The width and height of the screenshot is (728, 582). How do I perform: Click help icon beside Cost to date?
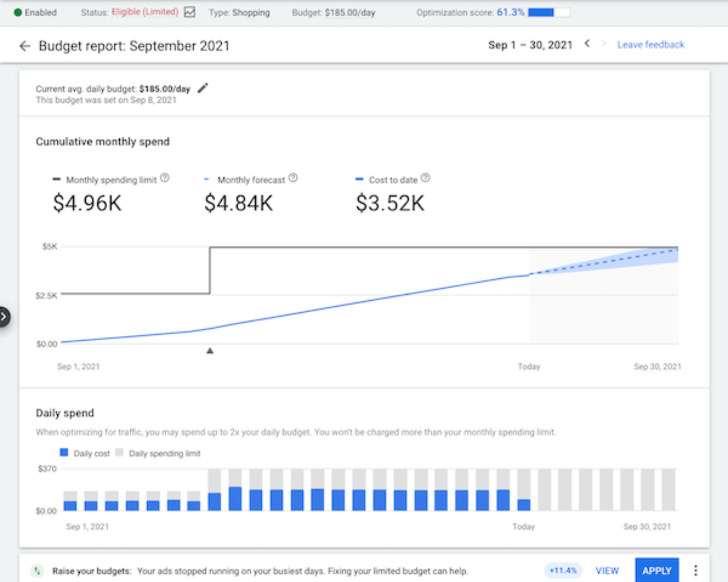click(425, 178)
